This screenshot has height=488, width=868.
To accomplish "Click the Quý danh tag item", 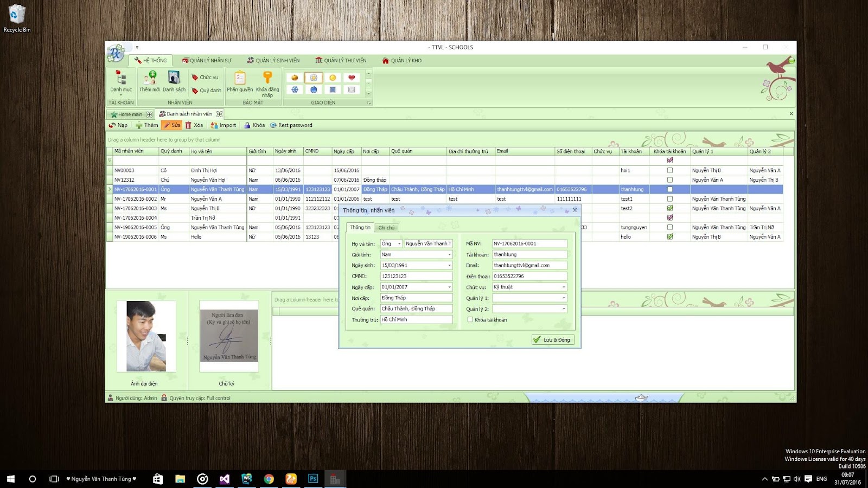I will pos(206,91).
